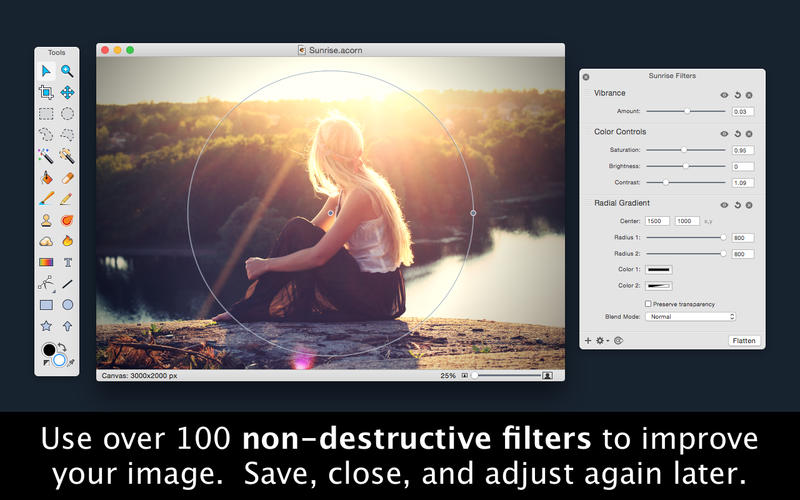
Task: Click the Center X input field
Action: [x=658, y=221]
